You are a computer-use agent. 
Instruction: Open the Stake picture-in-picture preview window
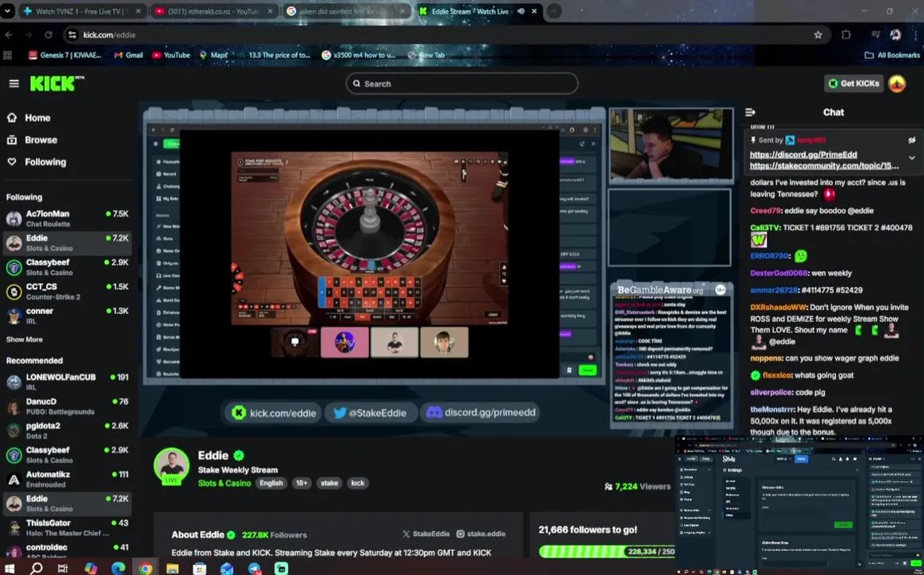coord(799,506)
